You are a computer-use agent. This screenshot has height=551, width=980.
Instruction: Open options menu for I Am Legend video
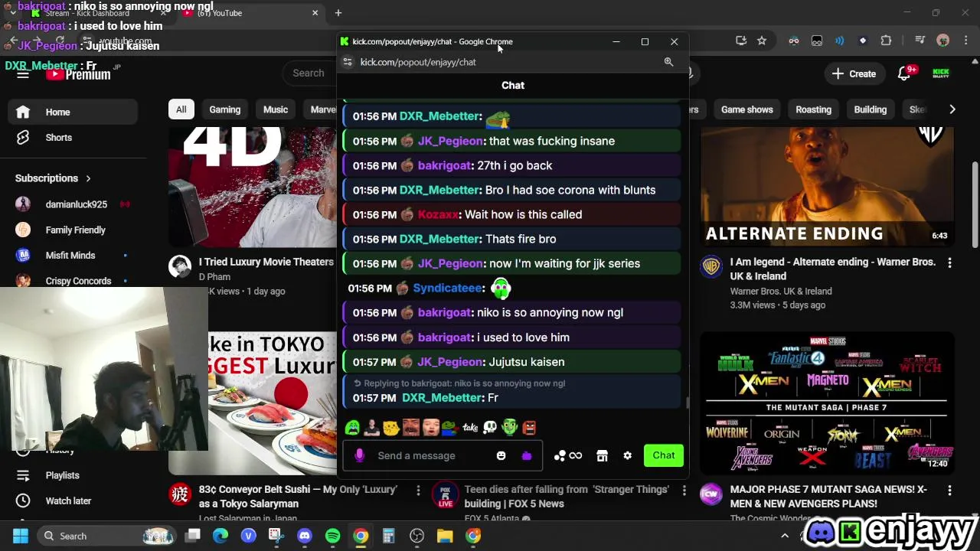949,262
